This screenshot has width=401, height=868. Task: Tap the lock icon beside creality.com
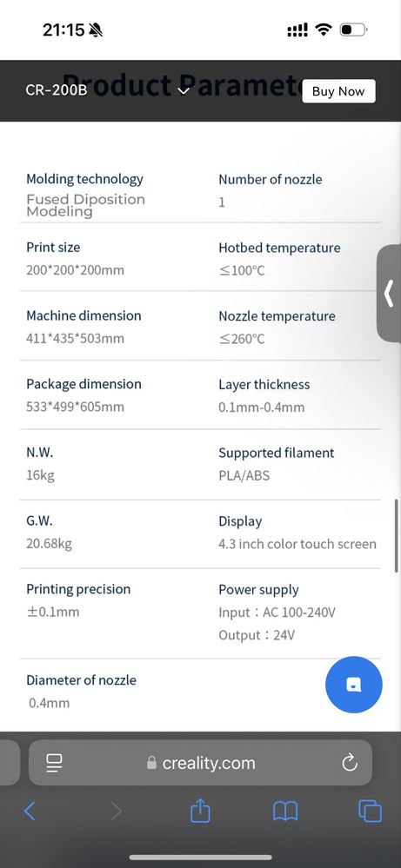pyautogui.click(x=151, y=763)
